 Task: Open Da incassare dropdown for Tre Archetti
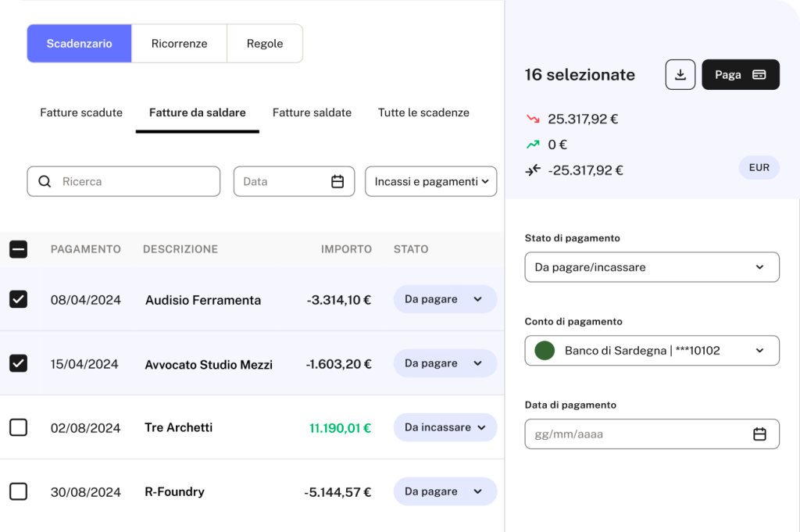[x=445, y=427]
